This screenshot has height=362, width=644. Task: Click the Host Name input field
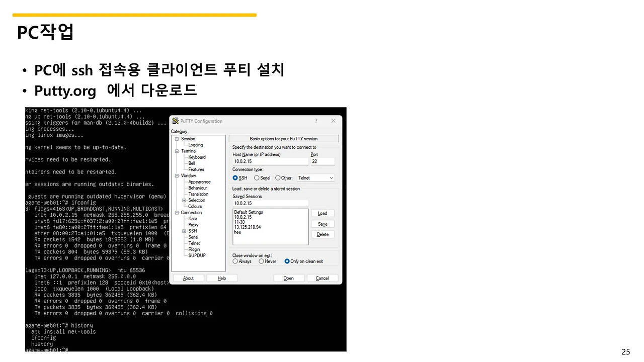(270, 161)
